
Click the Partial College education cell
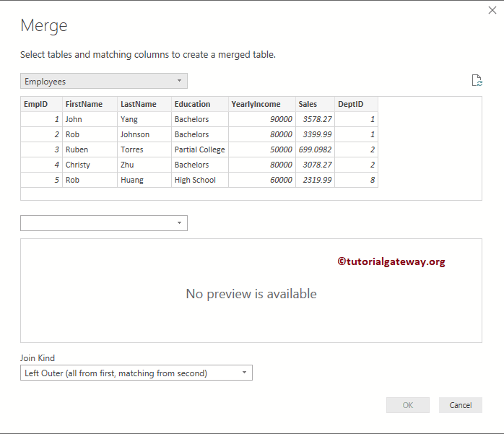point(200,149)
